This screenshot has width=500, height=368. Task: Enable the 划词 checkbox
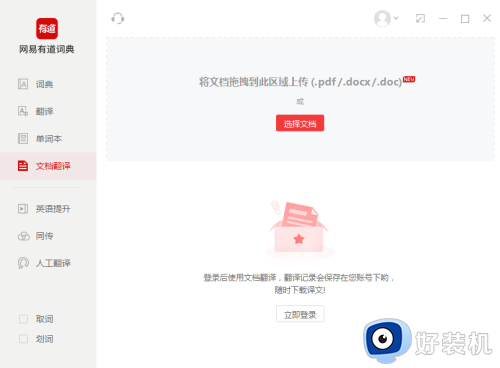pyautogui.click(x=23, y=339)
